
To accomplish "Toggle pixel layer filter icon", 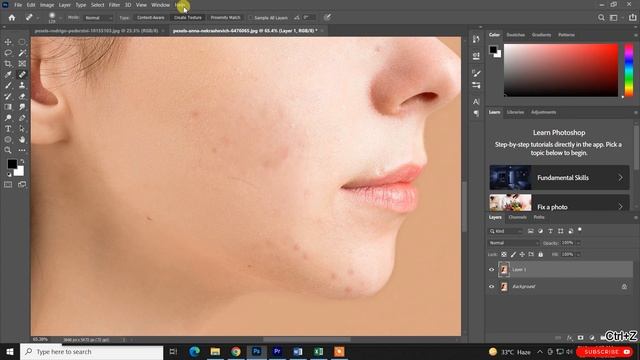I will coord(531,231).
